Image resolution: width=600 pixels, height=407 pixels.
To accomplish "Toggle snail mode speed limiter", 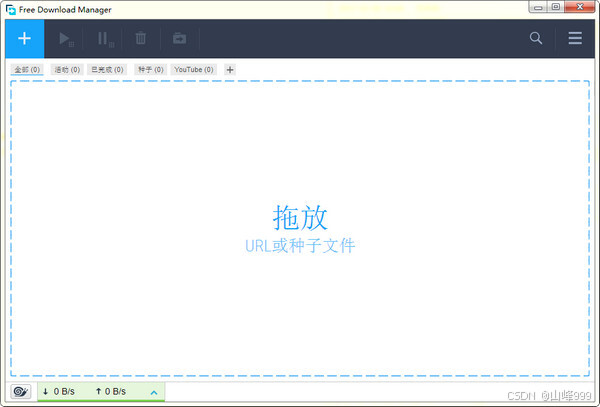I will (x=21, y=391).
